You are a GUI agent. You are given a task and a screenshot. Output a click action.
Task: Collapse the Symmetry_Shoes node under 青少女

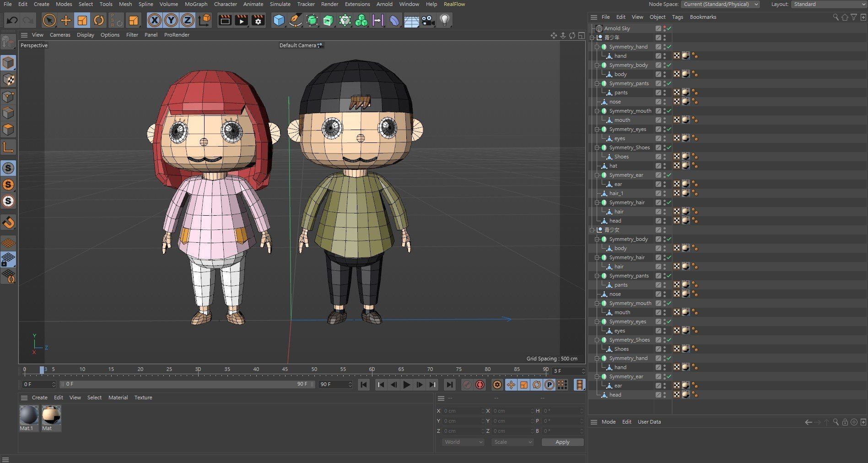(x=597, y=340)
